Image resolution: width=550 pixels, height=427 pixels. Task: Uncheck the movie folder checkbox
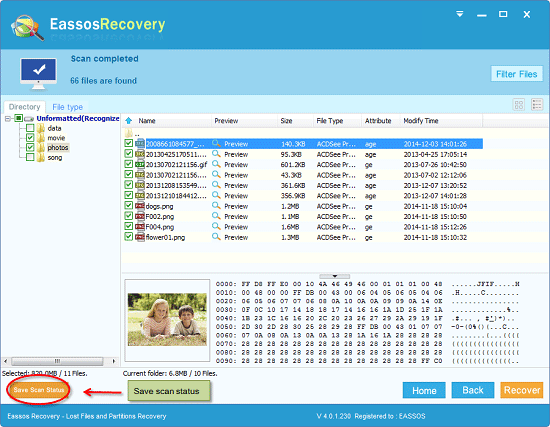[x=30, y=138]
